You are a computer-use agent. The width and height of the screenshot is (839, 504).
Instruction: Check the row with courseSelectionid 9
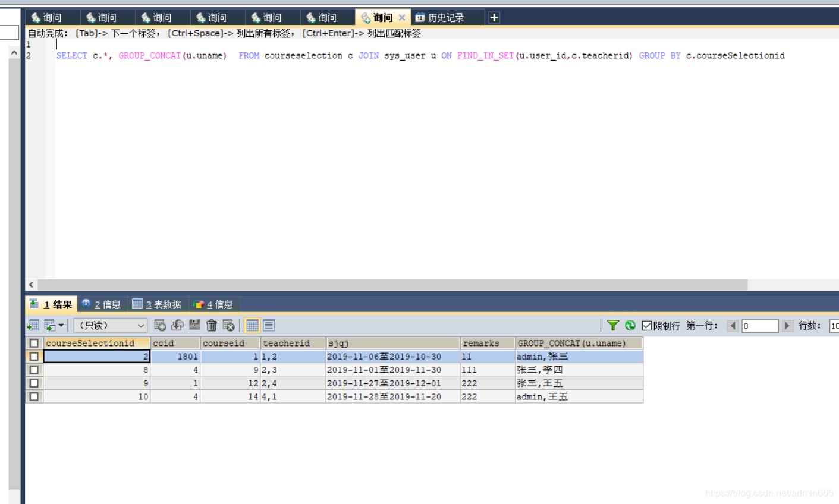coord(34,383)
